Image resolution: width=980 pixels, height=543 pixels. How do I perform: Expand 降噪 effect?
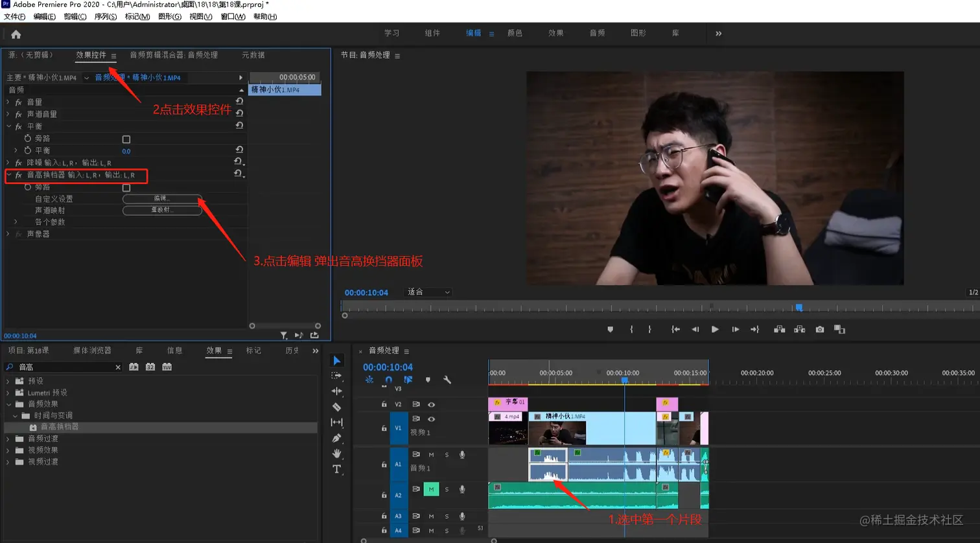click(8, 163)
